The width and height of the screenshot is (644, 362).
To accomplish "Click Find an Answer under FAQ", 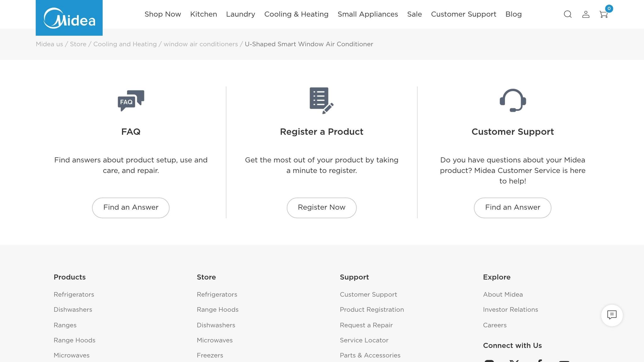I will pos(131,208).
